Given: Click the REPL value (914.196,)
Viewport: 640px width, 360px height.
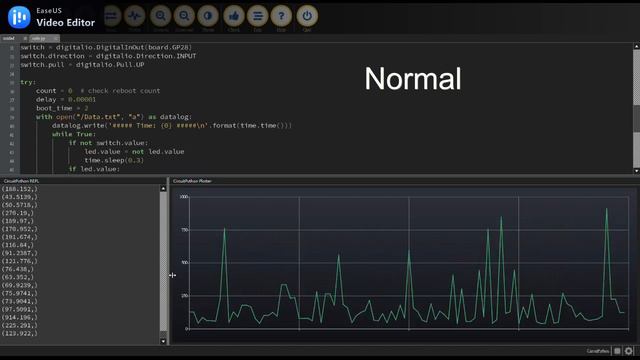Looking at the screenshot, I should tap(20, 317).
